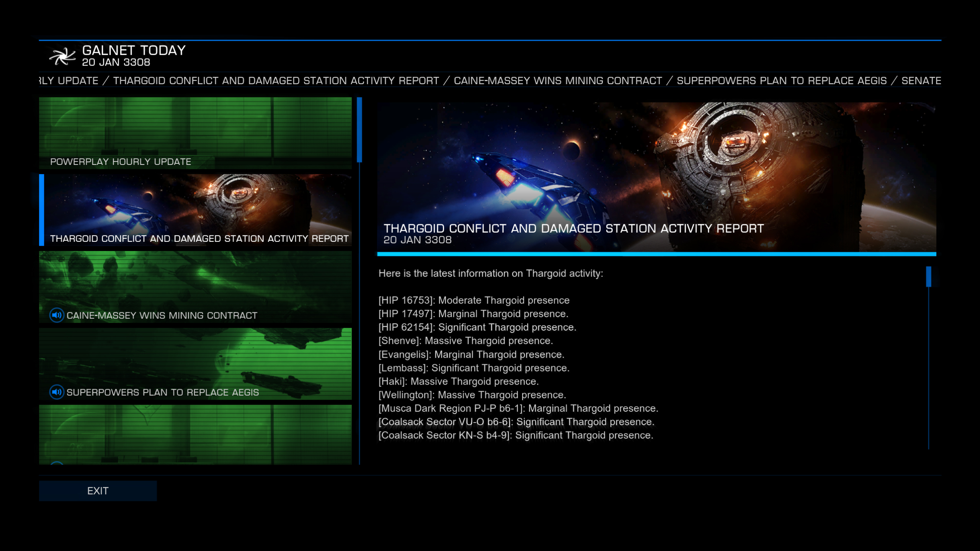Viewport: 980px width, 551px height.
Task: Play audio for Caine-Massey Wins Mining Contract
Action: (57, 315)
